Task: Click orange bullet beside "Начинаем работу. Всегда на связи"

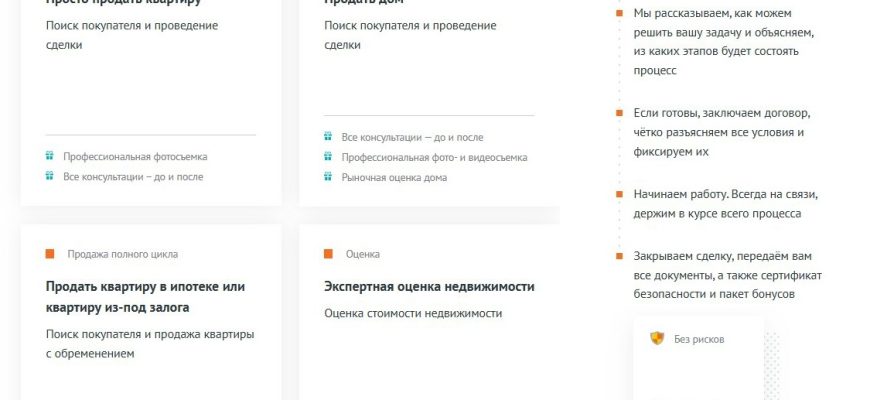Action: click(x=619, y=194)
